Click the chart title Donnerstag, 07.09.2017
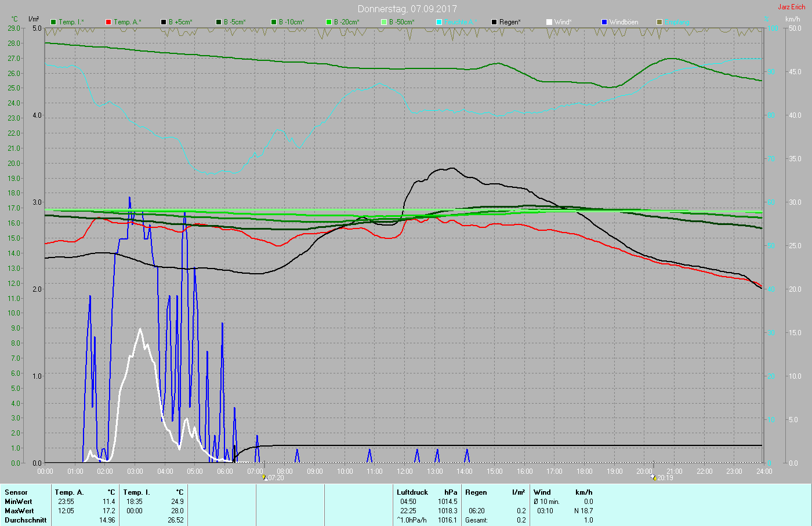812x526 pixels. click(407, 9)
